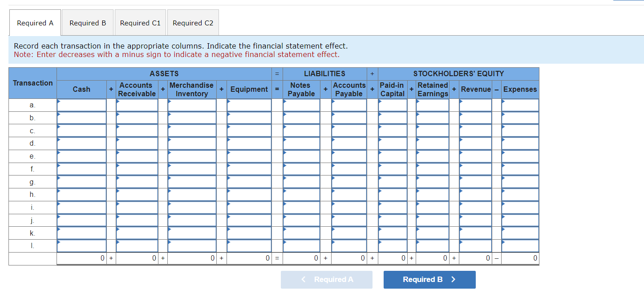Select the Expenses cell in row j
The height and width of the screenshot is (302, 644).
pyautogui.click(x=520, y=220)
